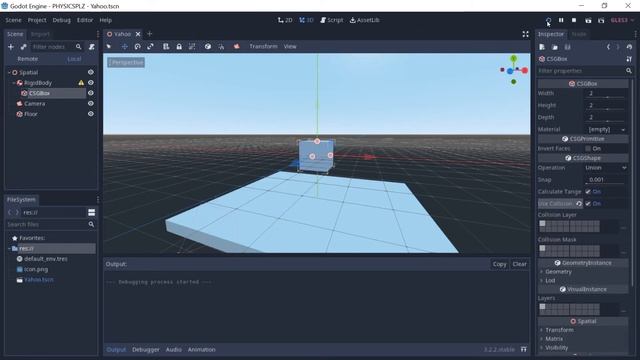Load an existing resource in Inspector
The image size is (640, 360).
pyautogui.click(x=555, y=47)
